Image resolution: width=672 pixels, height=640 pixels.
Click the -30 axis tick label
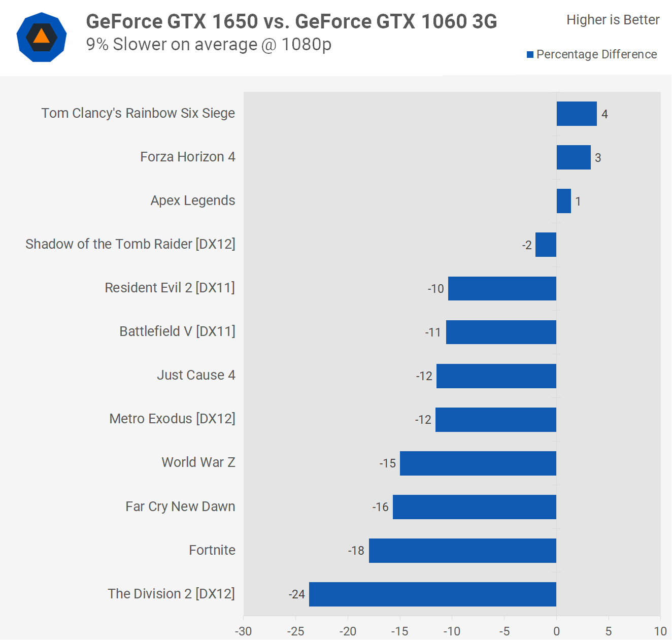tap(243, 631)
